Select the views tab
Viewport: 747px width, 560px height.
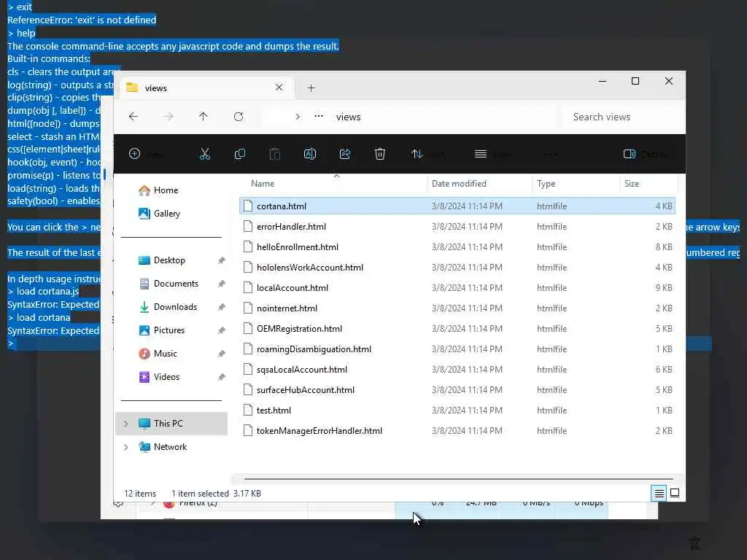205,88
